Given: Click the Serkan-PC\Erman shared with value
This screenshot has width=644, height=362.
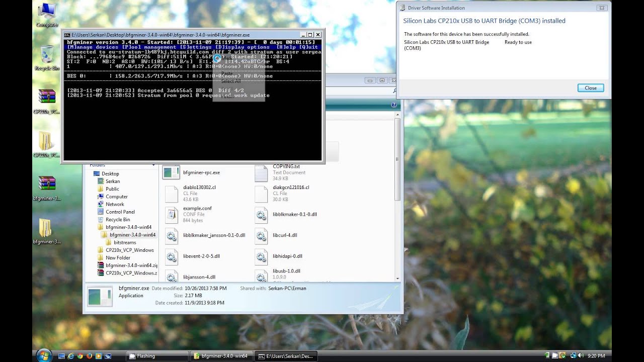Looking at the screenshot, I should point(287,288).
